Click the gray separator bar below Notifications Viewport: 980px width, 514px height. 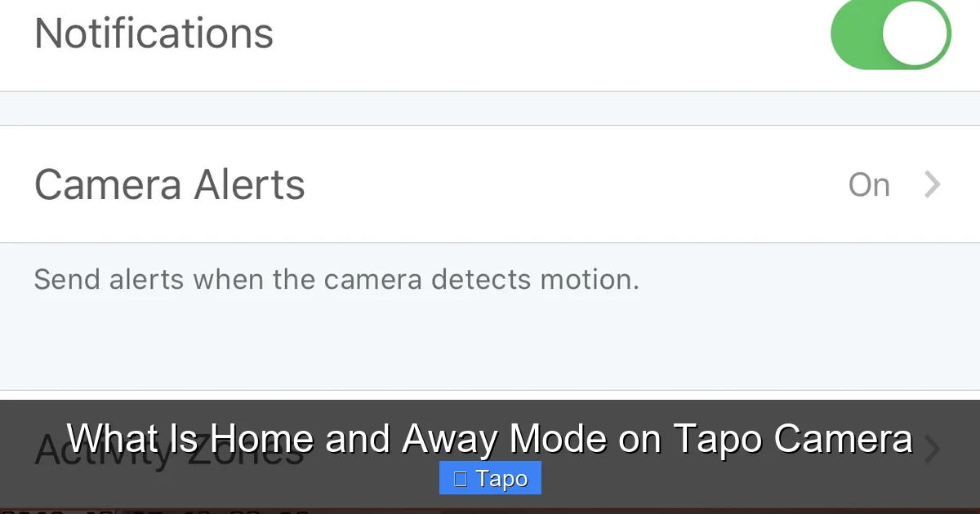pyautogui.click(x=490, y=107)
